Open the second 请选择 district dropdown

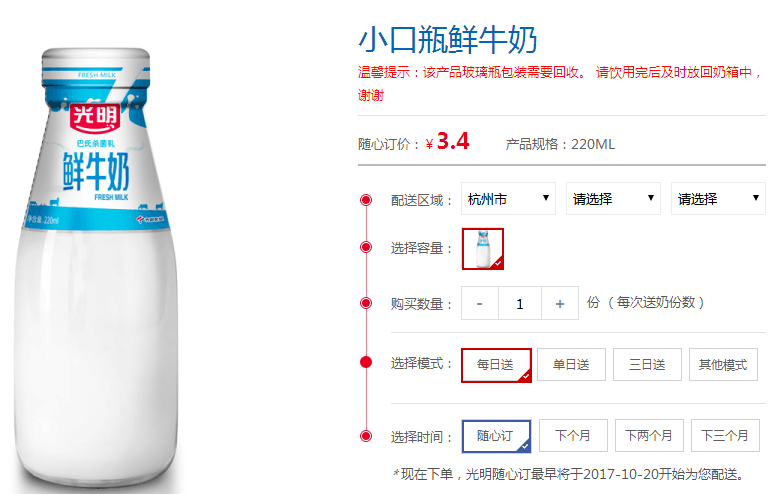[613, 199]
